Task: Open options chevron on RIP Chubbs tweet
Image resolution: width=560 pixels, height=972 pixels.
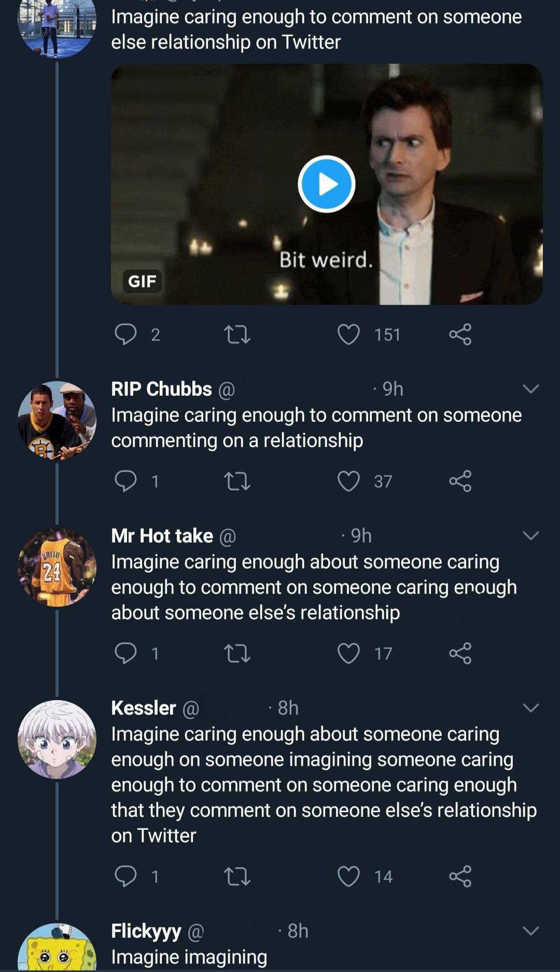Action: [531, 389]
